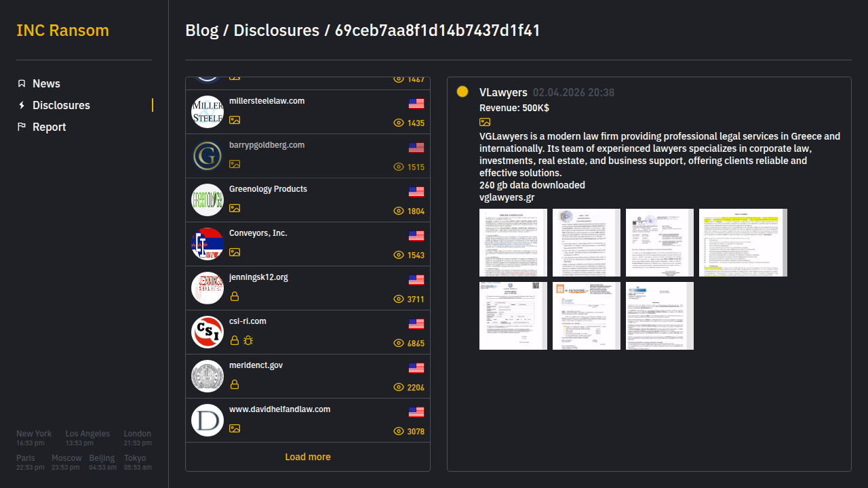The image size is (868, 488).
Task: Click the eye icon next to 1515 views
Action: tap(399, 167)
